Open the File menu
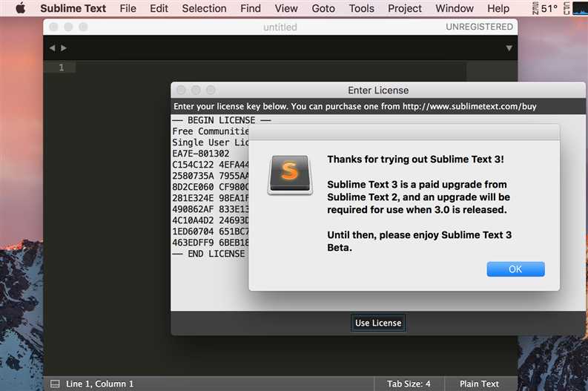Viewport: 588px width, 391px height. (128, 8)
